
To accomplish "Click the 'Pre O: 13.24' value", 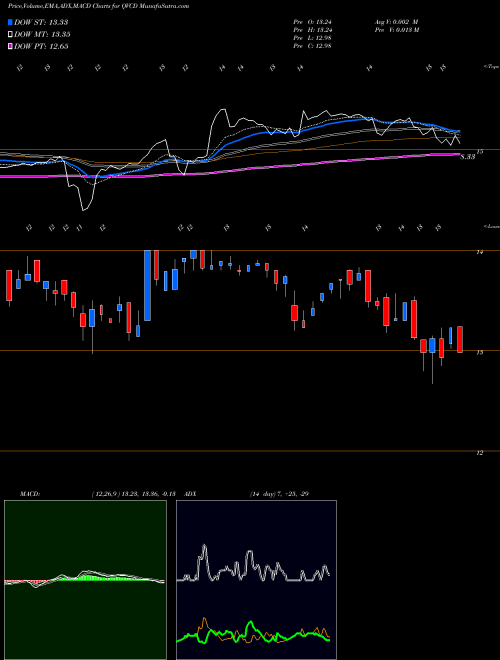I will [313, 22].
